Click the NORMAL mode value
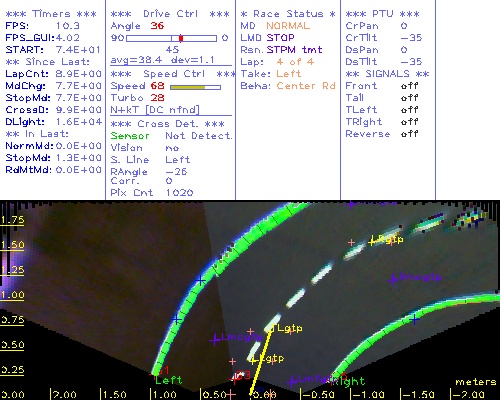The height and width of the screenshot is (400, 500). tap(288, 26)
